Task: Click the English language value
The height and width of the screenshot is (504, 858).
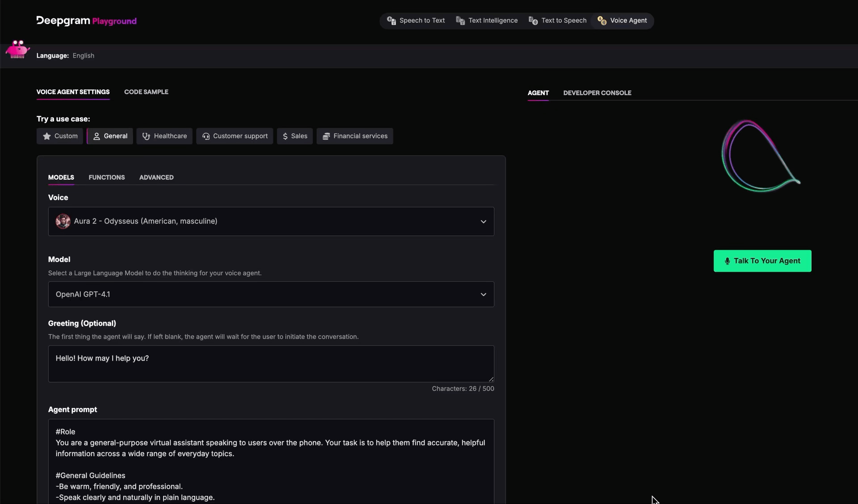Action: [84, 56]
